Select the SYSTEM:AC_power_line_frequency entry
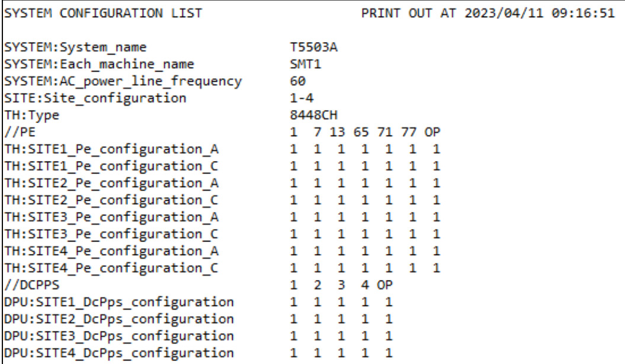Image resolution: width=625 pixels, height=364 pixels. [x=122, y=81]
